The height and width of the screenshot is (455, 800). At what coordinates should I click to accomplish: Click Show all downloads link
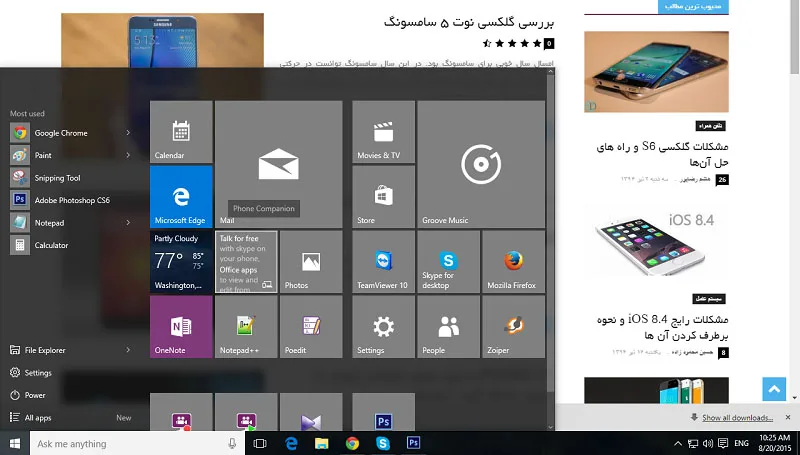tap(737, 418)
